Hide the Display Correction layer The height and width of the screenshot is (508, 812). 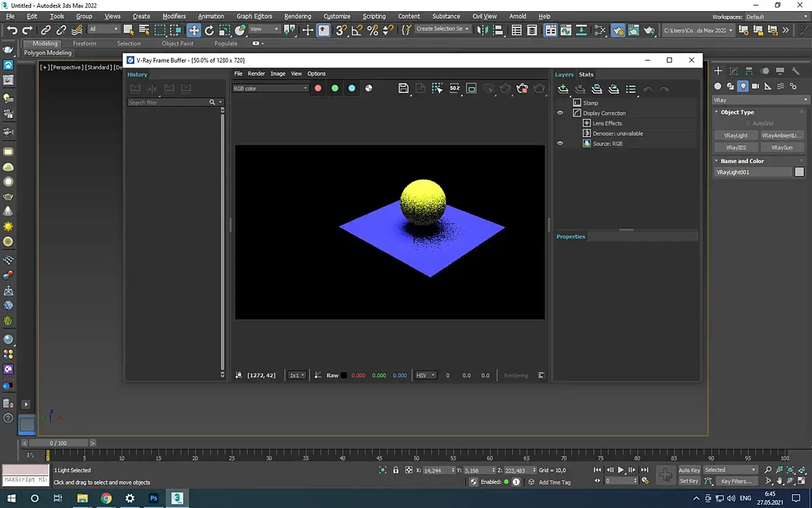pyautogui.click(x=560, y=113)
